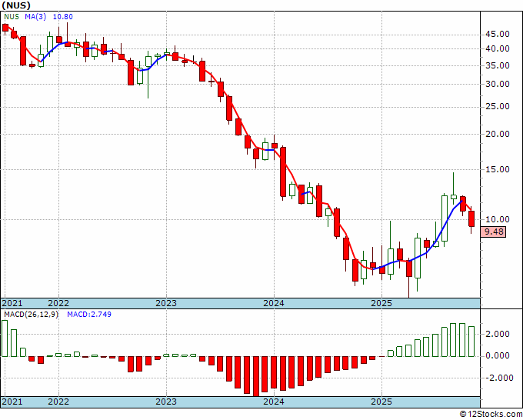Click the 40.00 price axis label

coord(498,48)
